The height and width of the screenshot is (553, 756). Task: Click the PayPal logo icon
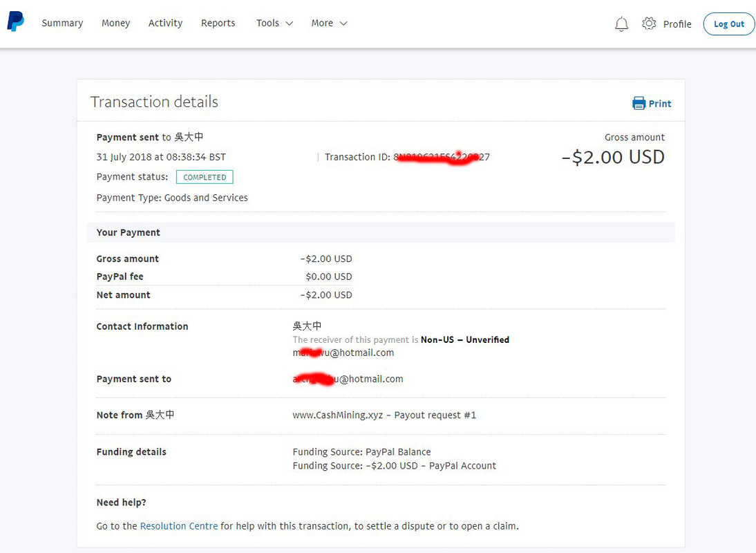[15, 21]
